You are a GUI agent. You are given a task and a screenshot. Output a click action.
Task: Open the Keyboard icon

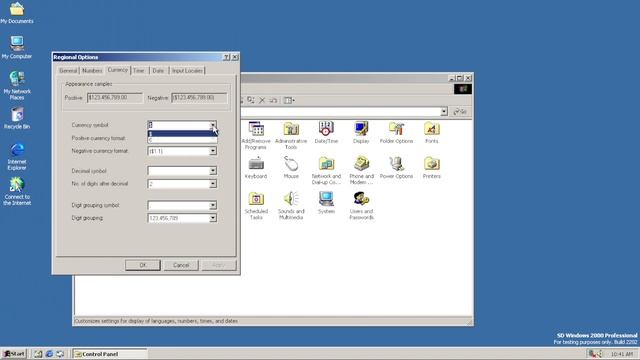[x=256, y=167]
